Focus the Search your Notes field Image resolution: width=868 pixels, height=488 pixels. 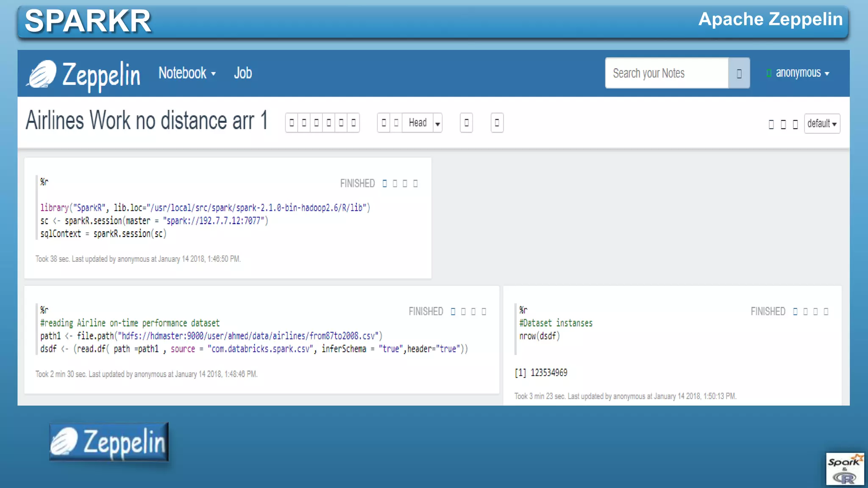[667, 73]
